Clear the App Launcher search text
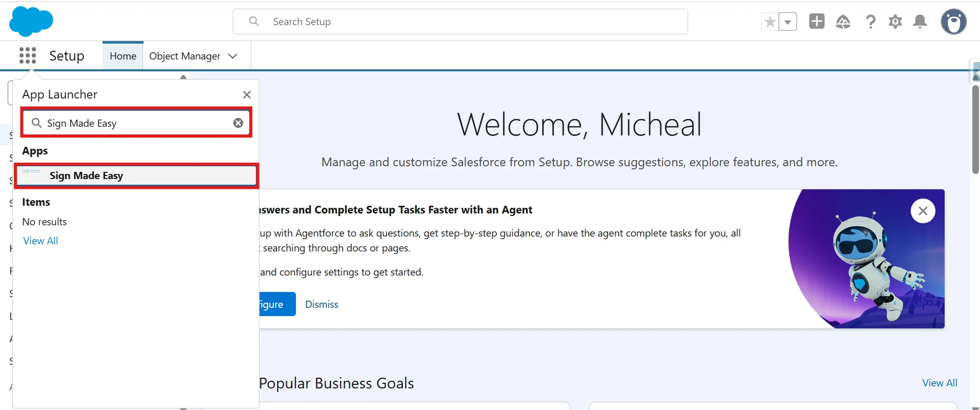This screenshot has height=410, width=980. 238,123
